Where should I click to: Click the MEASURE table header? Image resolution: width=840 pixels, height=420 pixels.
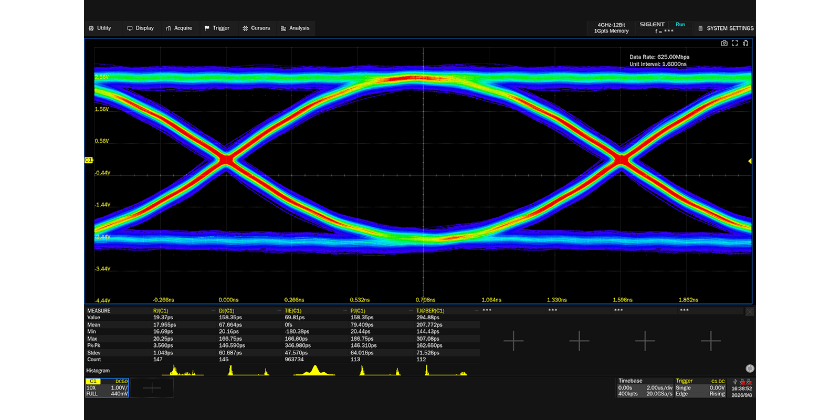(x=99, y=311)
